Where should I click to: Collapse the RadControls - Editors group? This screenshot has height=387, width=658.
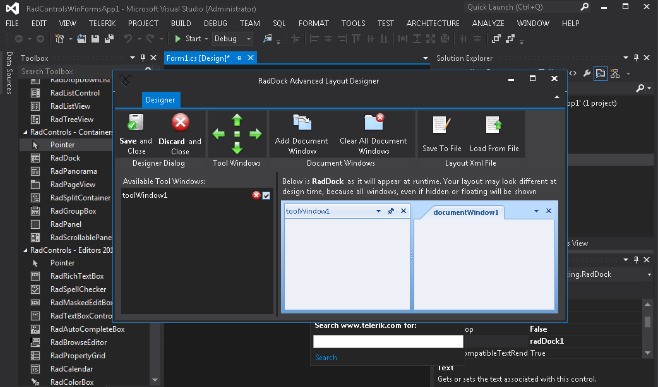(x=25, y=250)
